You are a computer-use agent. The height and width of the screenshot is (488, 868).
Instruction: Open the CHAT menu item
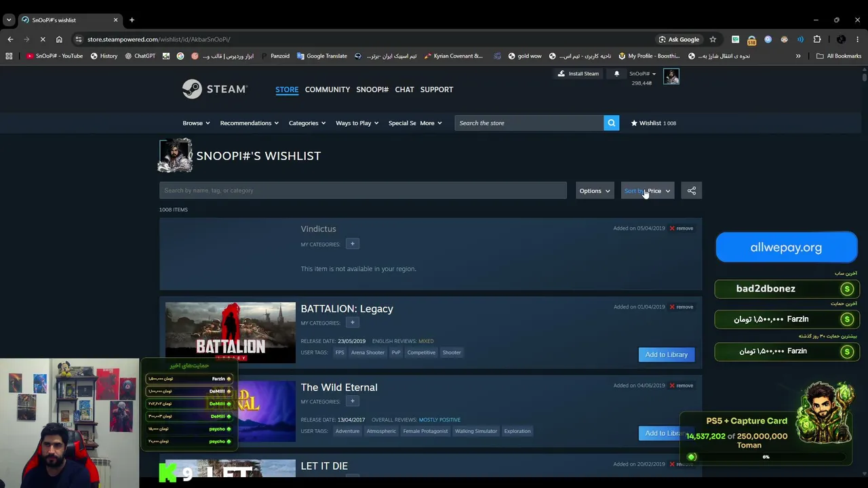pos(404,89)
